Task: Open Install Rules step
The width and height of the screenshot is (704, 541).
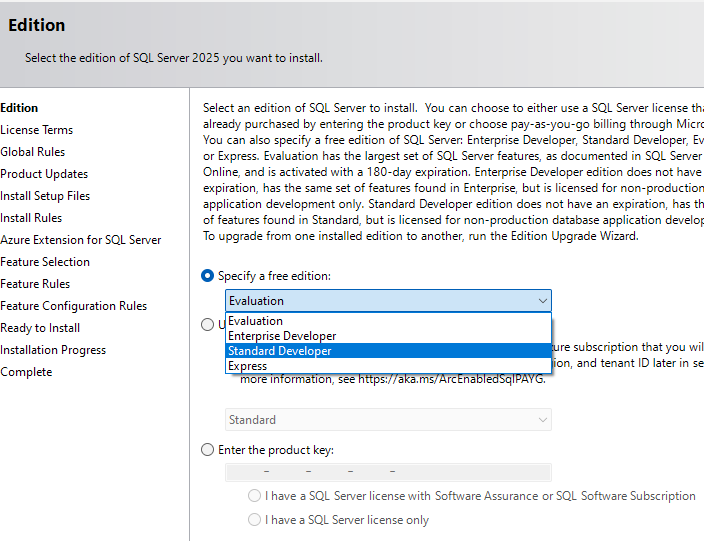Action: (x=31, y=218)
